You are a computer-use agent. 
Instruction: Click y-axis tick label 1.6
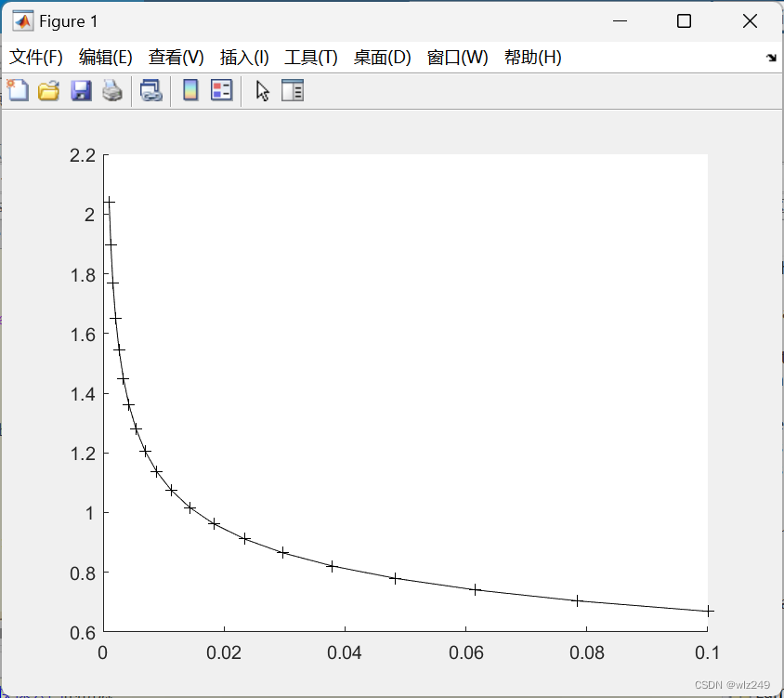coord(83,335)
